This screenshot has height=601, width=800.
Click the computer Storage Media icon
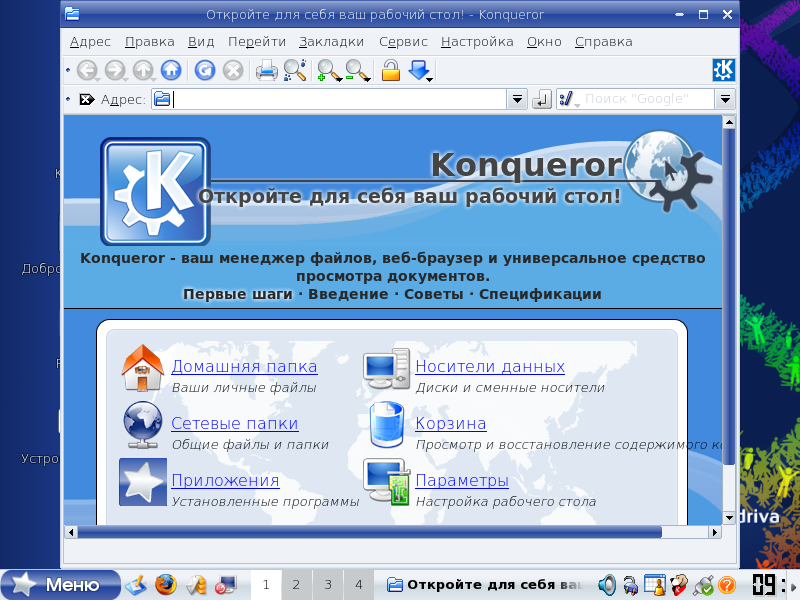tap(387, 369)
